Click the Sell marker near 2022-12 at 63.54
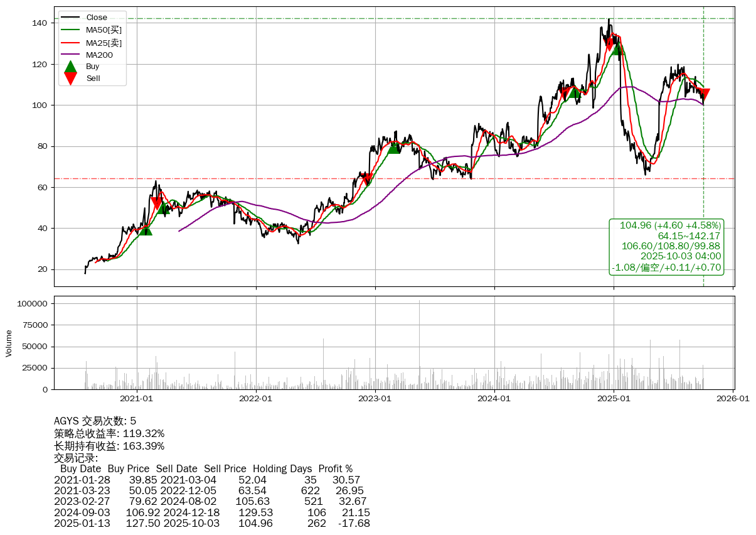756x535 pixels. click(x=367, y=180)
